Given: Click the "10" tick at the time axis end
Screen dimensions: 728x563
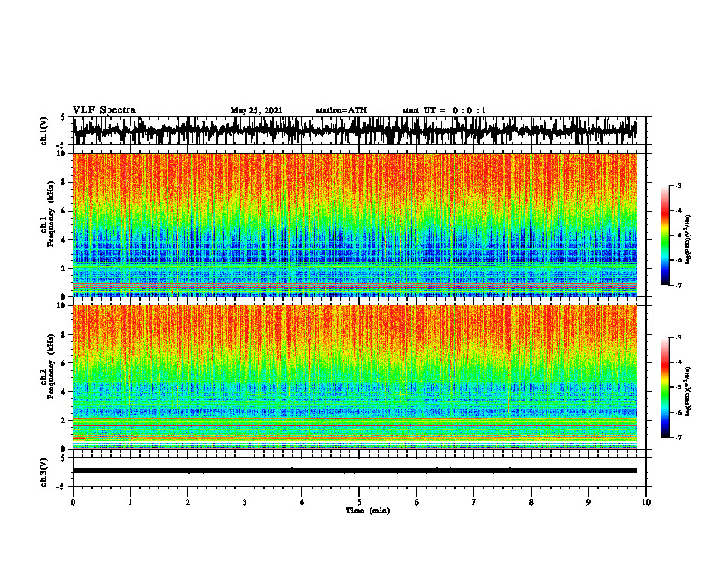Looking at the screenshot, I should 646,502.
